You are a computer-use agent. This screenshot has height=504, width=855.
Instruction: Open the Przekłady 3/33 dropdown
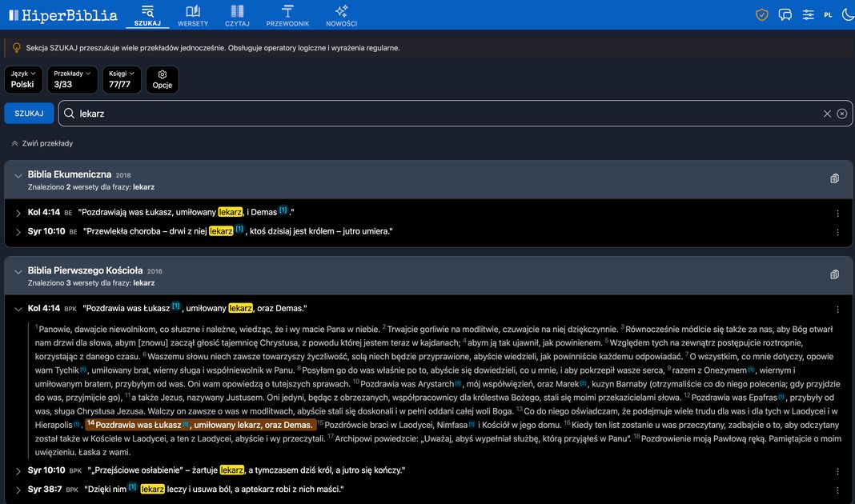point(72,79)
